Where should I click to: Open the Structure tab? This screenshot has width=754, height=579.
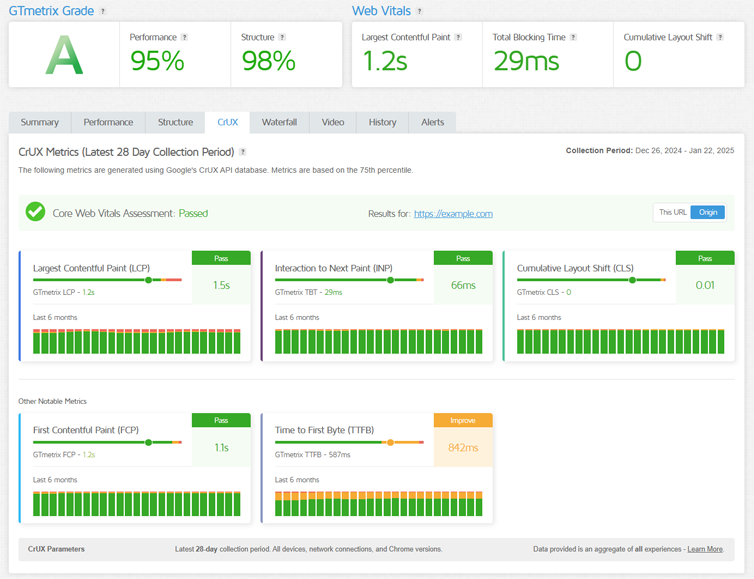(x=175, y=122)
